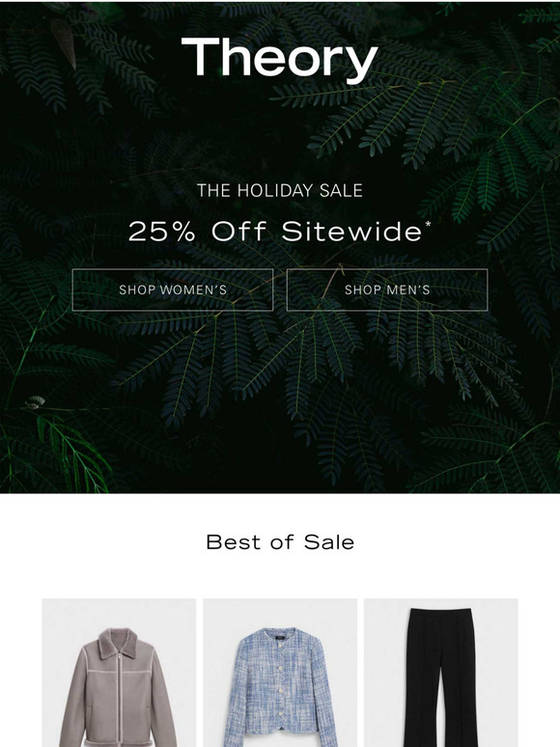The image size is (560, 747).
Task: Click the word Sale in Best of Sale
Action: pos(329,542)
